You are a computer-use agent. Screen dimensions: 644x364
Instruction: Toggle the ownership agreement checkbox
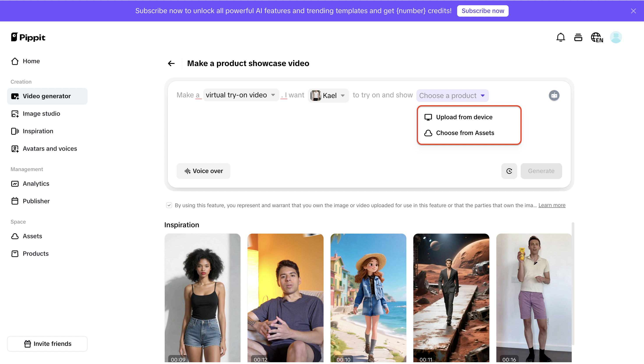pos(169,205)
